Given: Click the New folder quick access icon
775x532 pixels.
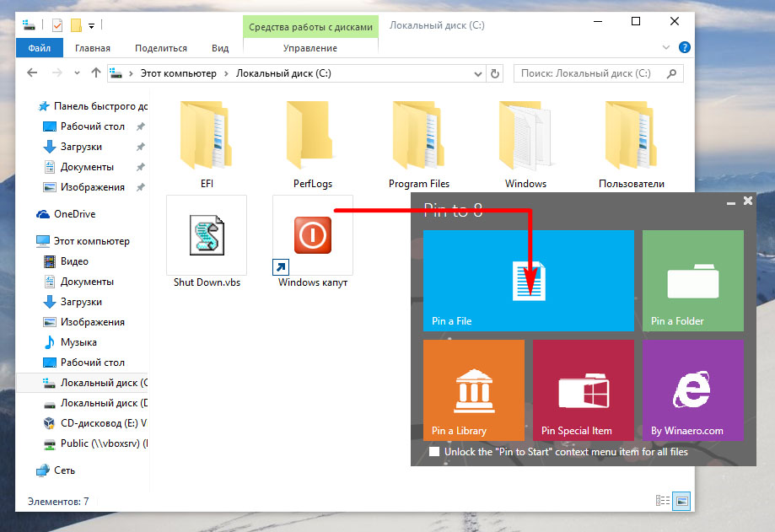Looking at the screenshot, I should pyautogui.click(x=76, y=24).
